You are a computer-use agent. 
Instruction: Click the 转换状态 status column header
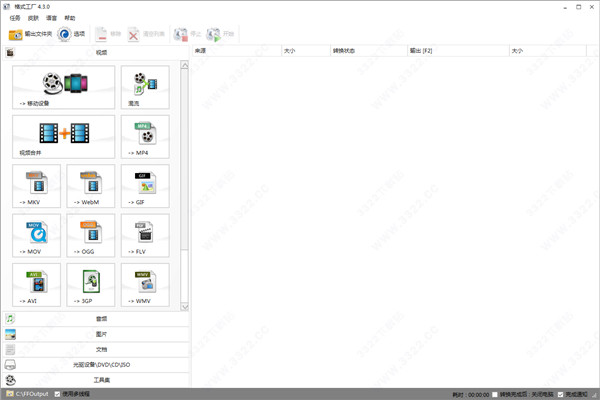369,51
